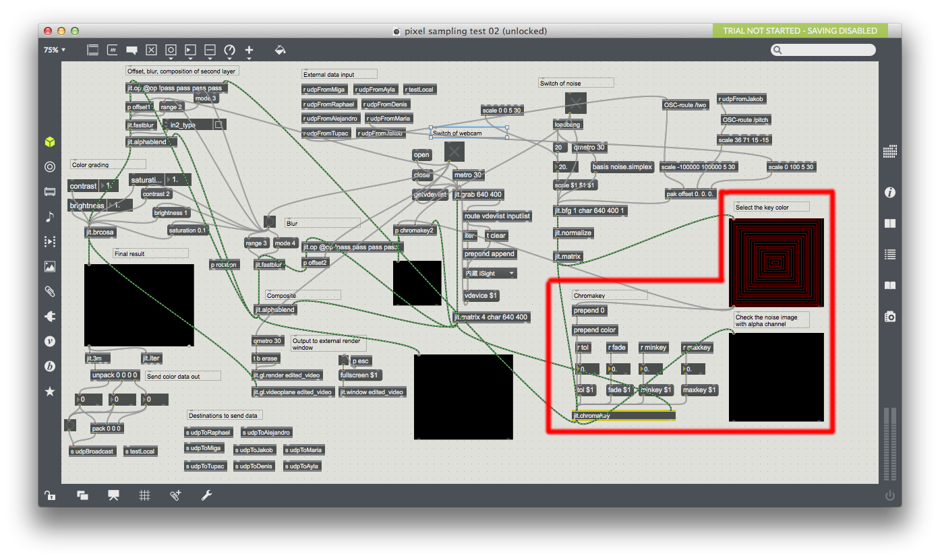This screenshot has height=560, width=940.
Task: Open the Snapshots camera icon
Action: point(890,316)
